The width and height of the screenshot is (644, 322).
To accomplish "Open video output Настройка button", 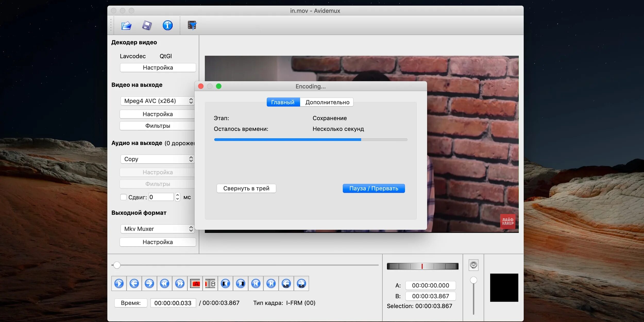I will coord(157,114).
